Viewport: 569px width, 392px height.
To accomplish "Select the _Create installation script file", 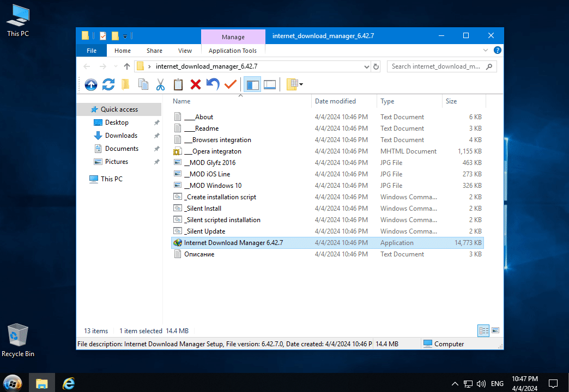I will coord(328,197).
